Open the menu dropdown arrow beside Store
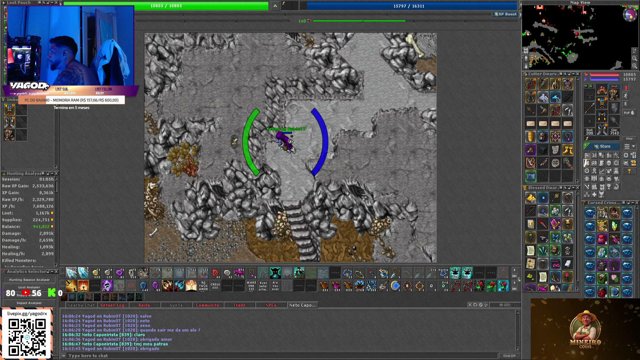 pyautogui.click(x=633, y=146)
